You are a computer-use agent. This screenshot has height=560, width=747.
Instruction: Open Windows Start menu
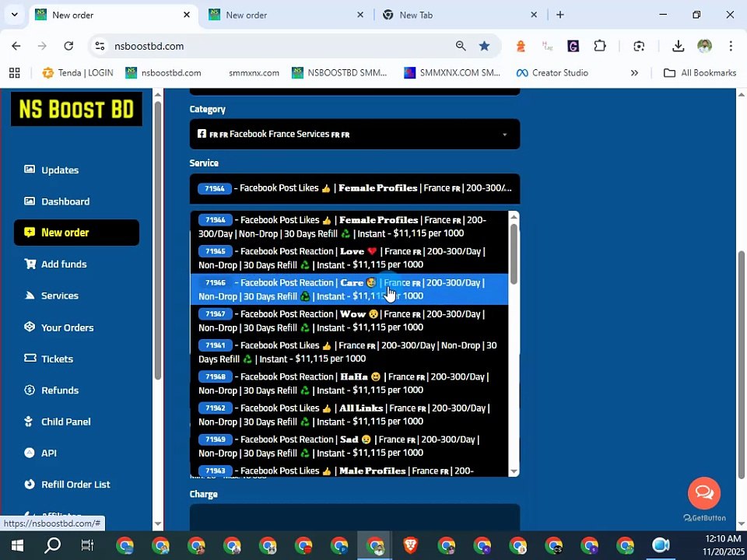17,545
